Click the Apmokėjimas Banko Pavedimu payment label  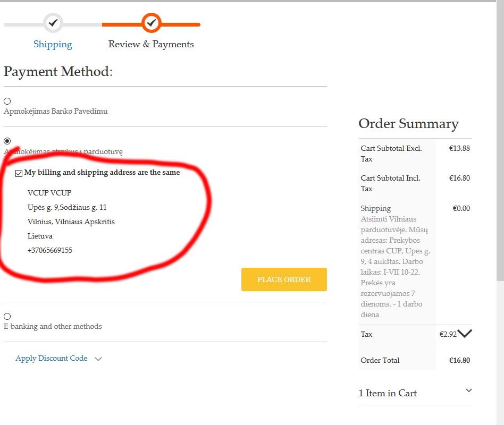[x=56, y=112]
